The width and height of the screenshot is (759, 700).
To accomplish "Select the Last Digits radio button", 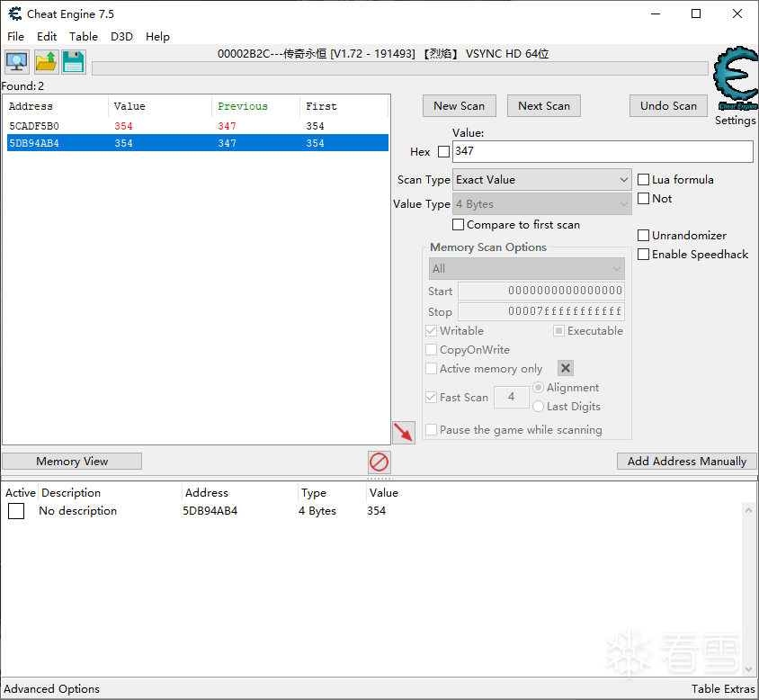I will [539, 407].
